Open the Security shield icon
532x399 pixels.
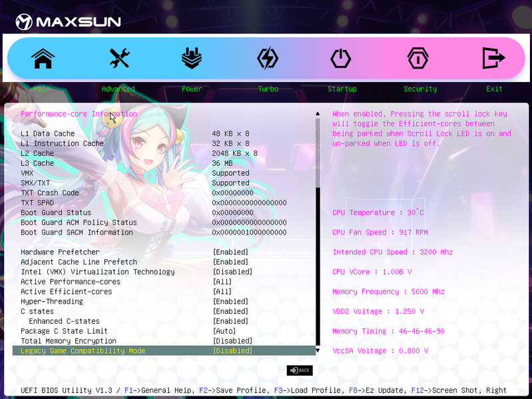(x=417, y=59)
